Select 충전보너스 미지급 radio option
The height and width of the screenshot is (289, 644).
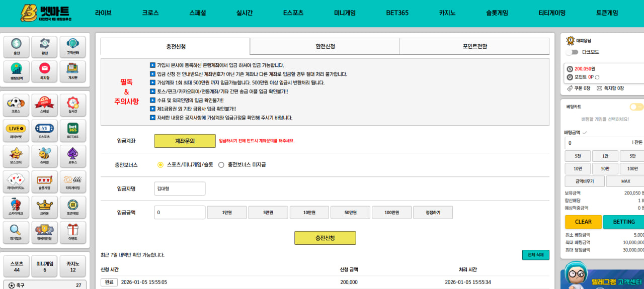[221, 164]
